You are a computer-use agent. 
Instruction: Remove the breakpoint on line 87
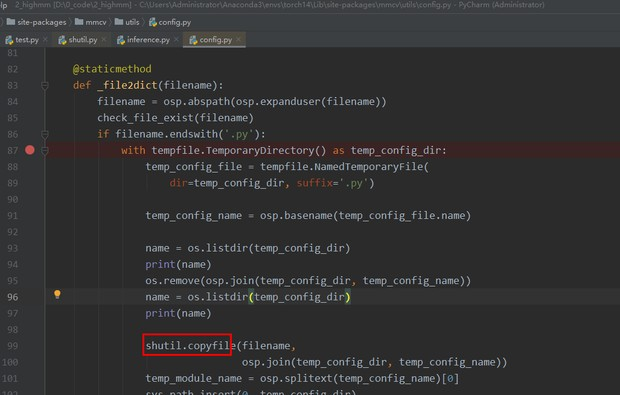coord(30,150)
